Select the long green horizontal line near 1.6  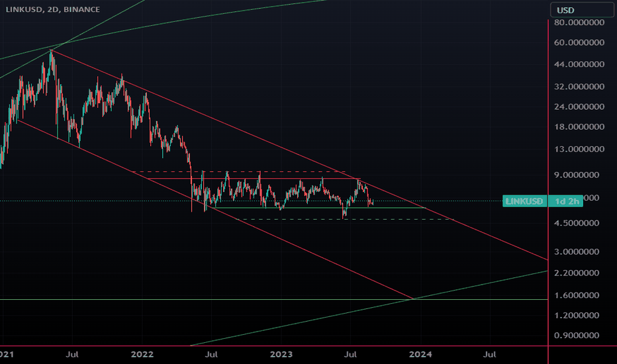tap(274, 299)
